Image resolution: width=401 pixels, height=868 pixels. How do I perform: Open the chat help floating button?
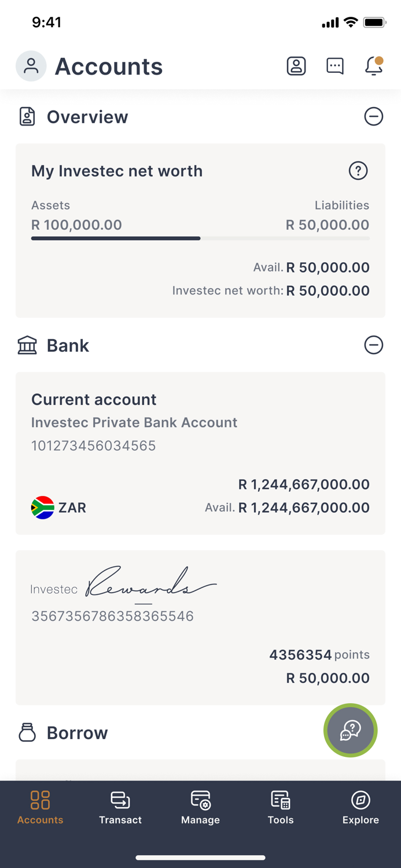click(x=350, y=730)
